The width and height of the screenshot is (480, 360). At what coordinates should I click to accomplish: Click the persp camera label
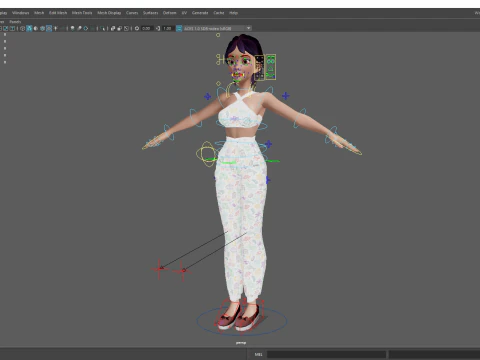pyautogui.click(x=241, y=343)
